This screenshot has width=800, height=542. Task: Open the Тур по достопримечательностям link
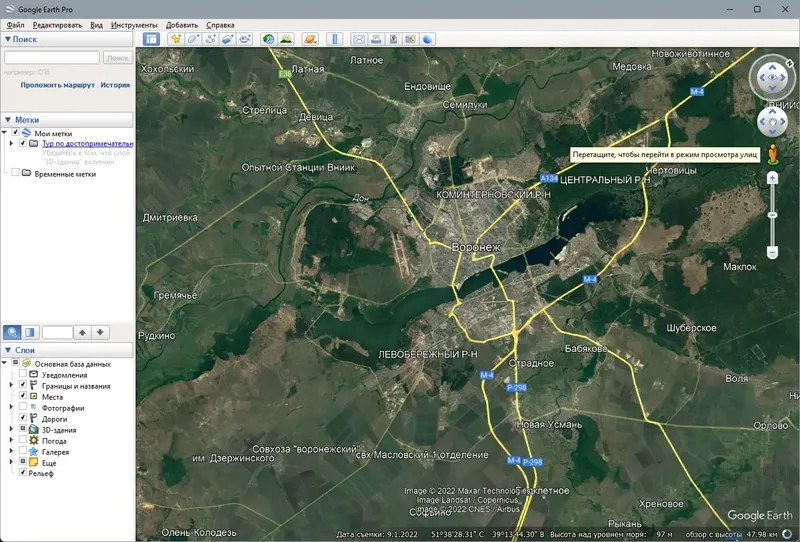click(88, 144)
